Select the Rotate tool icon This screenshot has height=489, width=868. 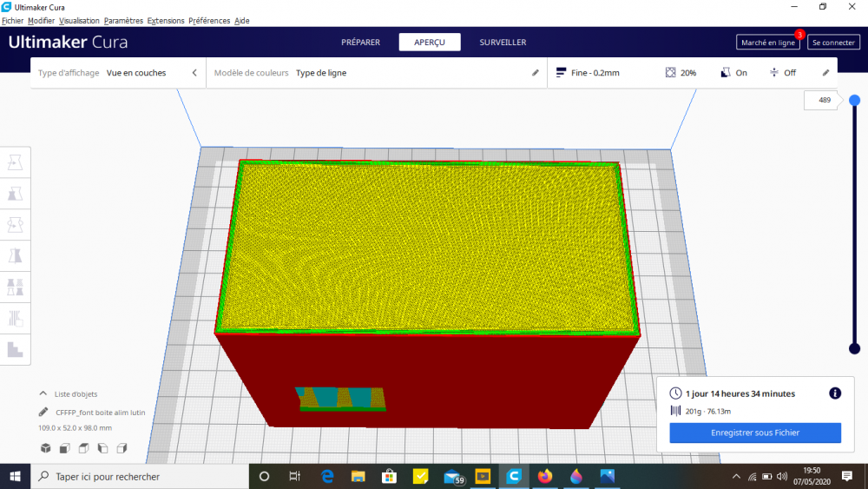coord(15,225)
